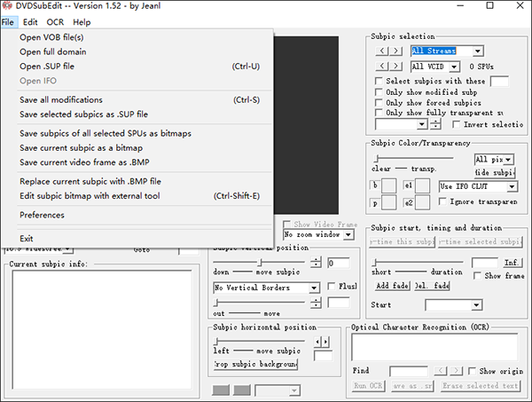532x402 pixels.
Task: Click the 'Add fade' button
Action: click(x=392, y=286)
